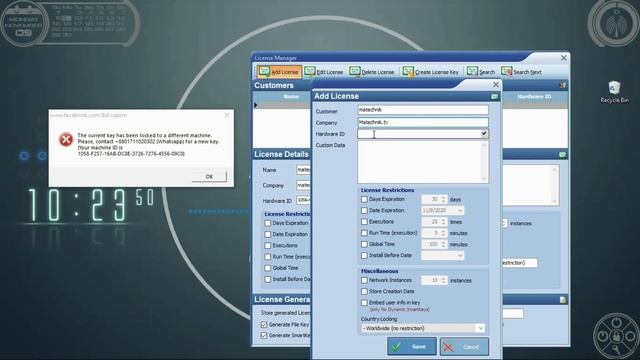Image resolution: width=640 pixels, height=360 pixels.
Task: Enable the Network Instances checkbox
Action: point(364,280)
